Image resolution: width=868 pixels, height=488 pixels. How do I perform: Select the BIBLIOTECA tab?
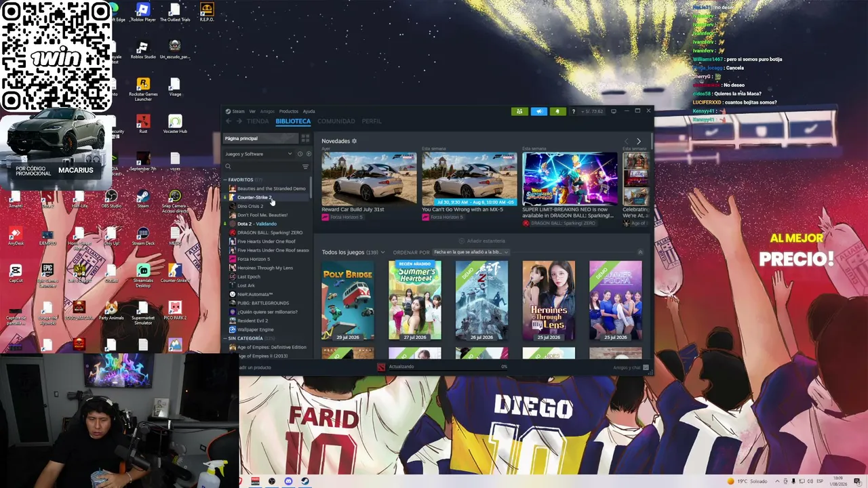[x=293, y=121]
